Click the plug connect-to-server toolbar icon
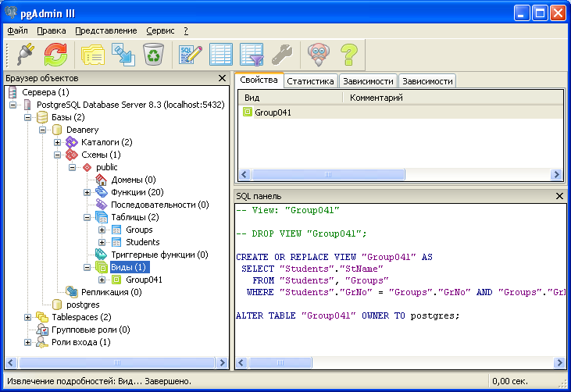The height and width of the screenshot is (392, 571). click(x=26, y=54)
